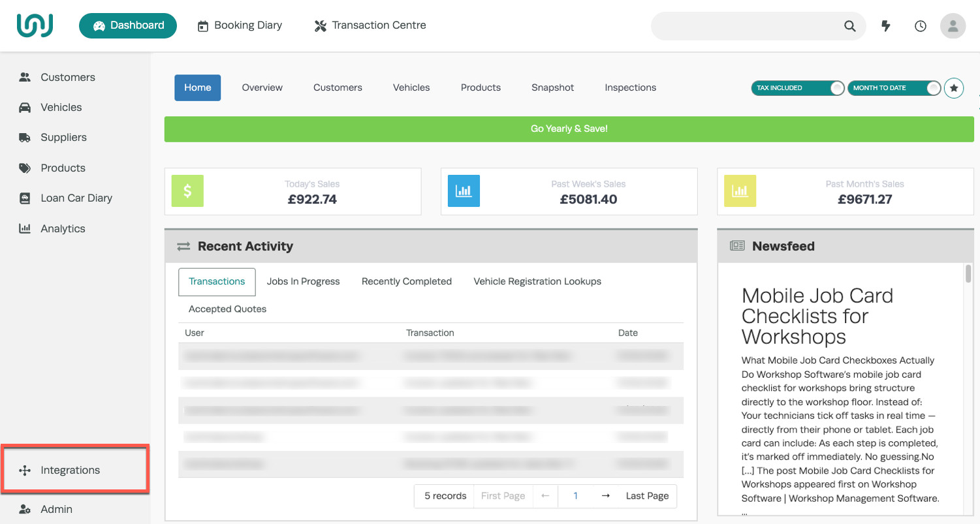Click the User column header
The height and width of the screenshot is (524, 980).
click(195, 333)
